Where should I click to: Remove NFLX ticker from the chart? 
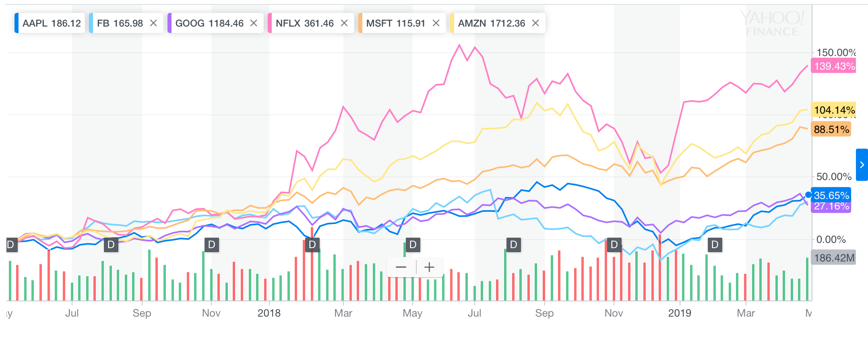[x=344, y=23]
